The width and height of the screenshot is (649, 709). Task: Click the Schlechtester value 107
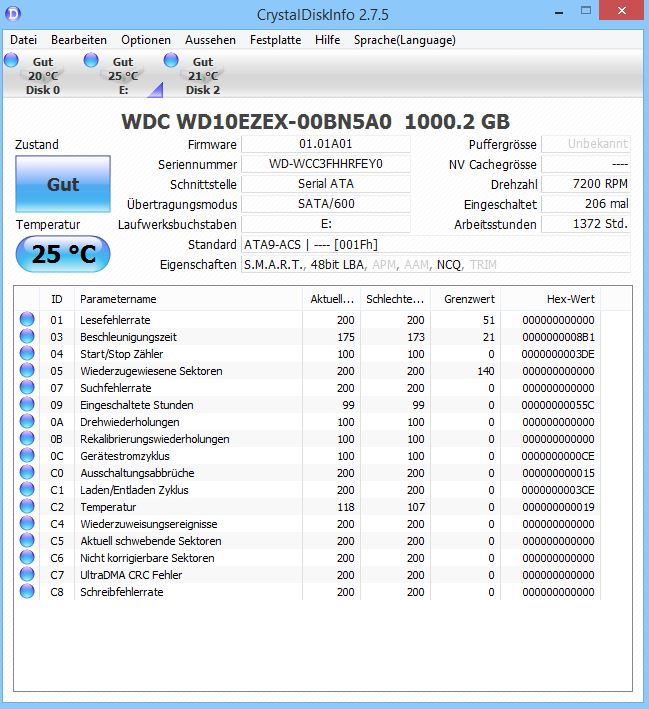tap(416, 507)
